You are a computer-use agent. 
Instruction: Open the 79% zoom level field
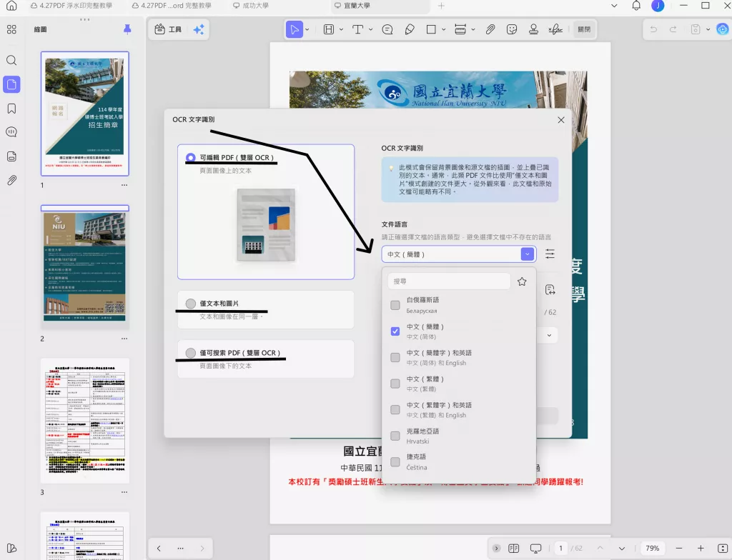(653, 549)
